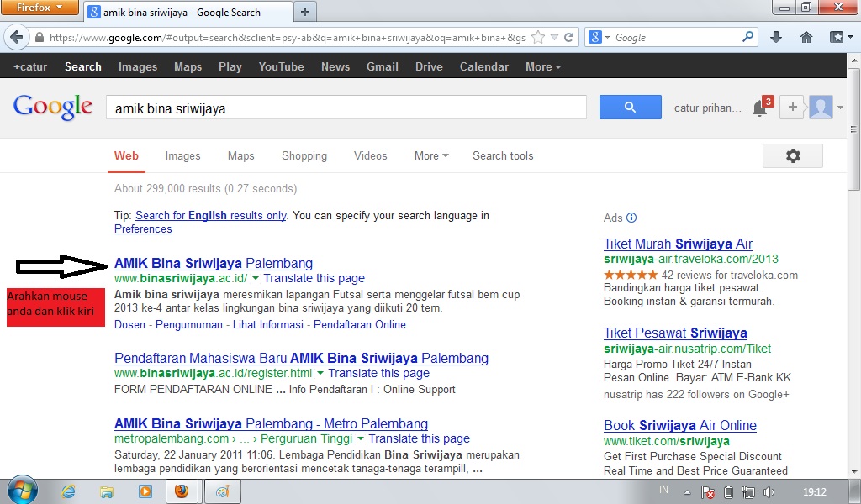Select the Maps search tab
The image size is (861, 504).
pos(241,155)
